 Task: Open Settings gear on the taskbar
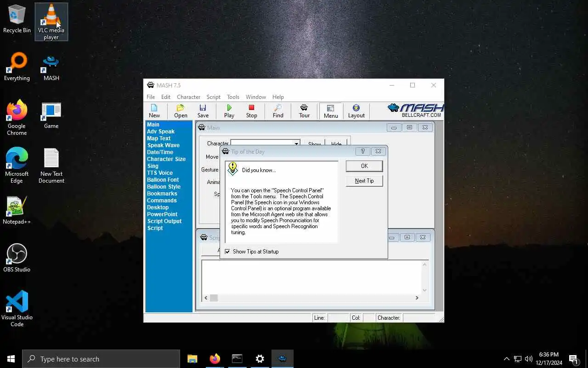[260, 359]
